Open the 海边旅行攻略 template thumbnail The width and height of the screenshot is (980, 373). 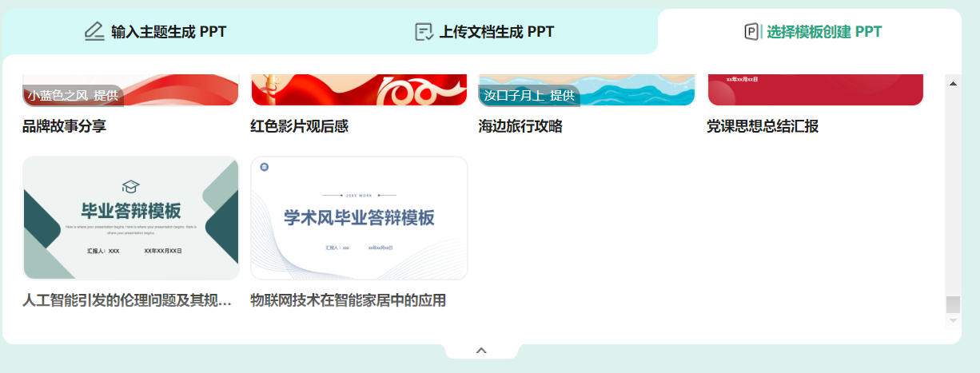587,89
